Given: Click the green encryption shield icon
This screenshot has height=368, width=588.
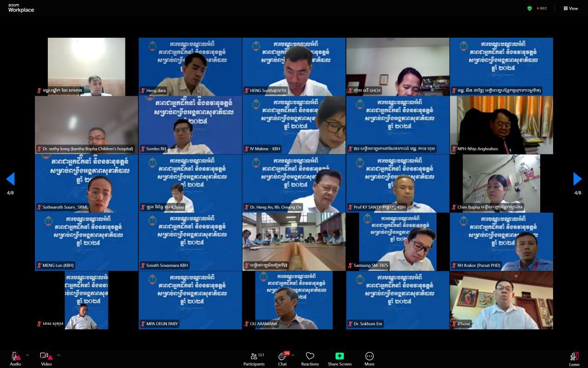Looking at the screenshot, I should (530, 8).
